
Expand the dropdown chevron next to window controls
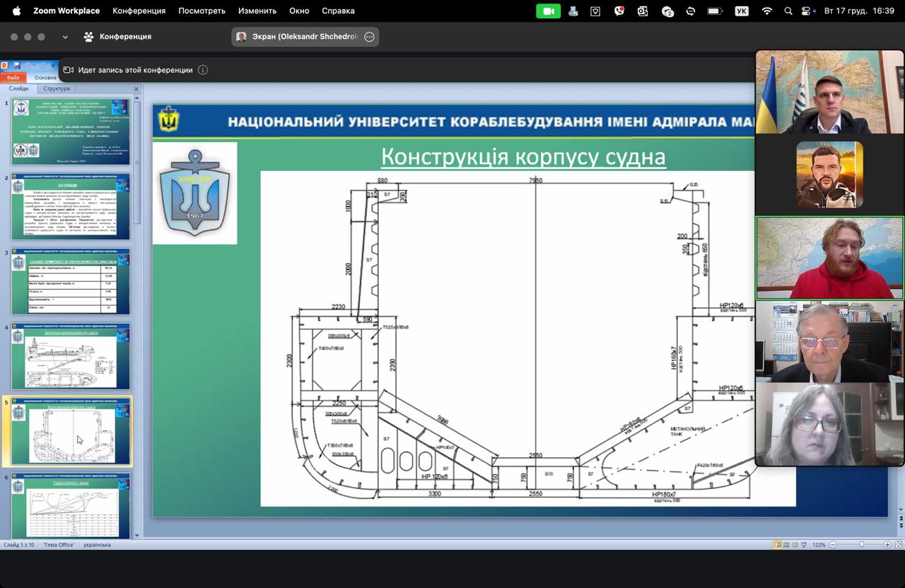tap(65, 37)
